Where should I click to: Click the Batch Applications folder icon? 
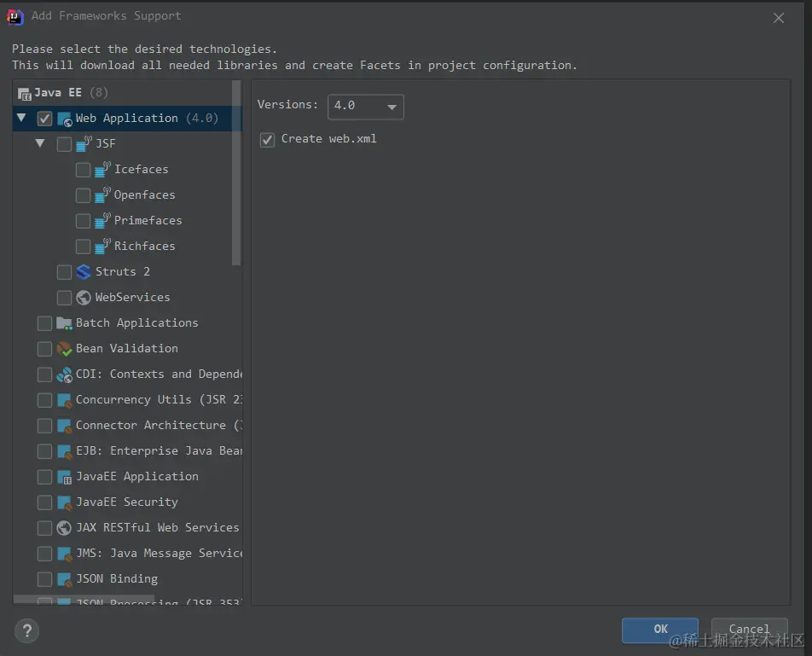(64, 323)
